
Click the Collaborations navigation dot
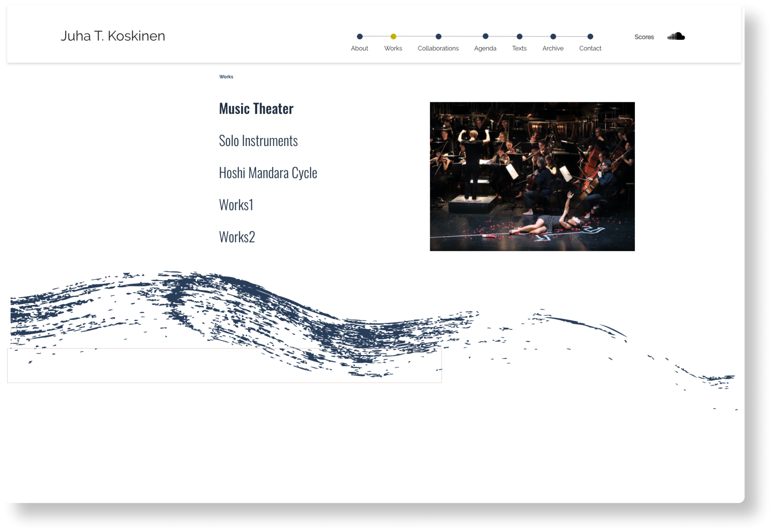[438, 37]
